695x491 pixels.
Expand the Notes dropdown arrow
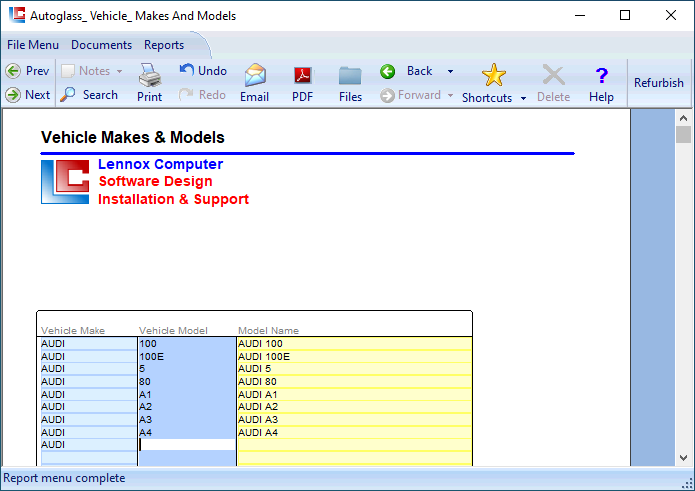(120, 72)
